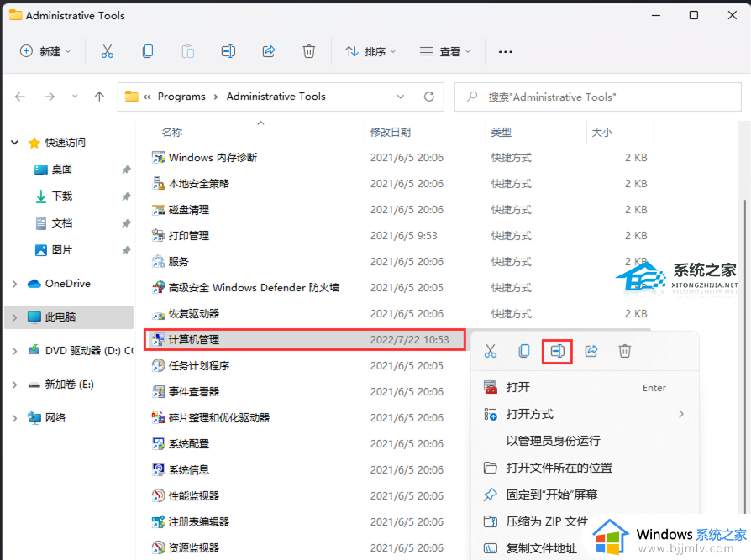This screenshot has width=751, height=560.
Task: Open the 排序 sort dropdown
Action: [x=370, y=51]
